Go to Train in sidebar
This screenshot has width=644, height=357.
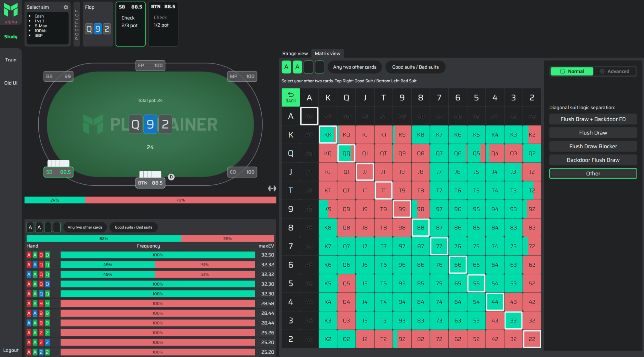coord(11,60)
